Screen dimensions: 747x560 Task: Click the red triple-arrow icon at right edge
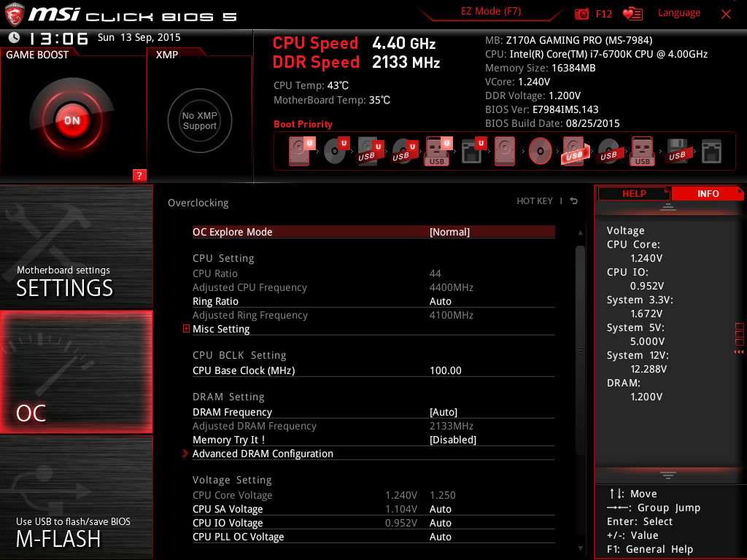pos(739,352)
